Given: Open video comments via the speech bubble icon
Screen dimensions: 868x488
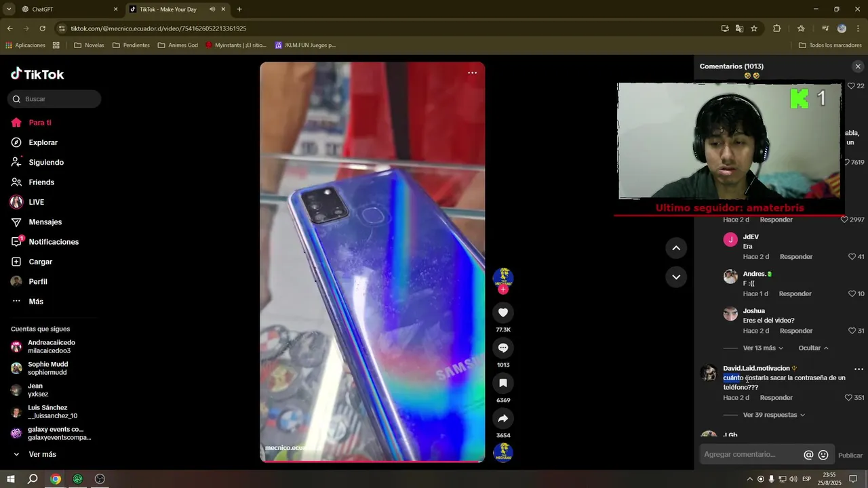Looking at the screenshot, I should [x=502, y=348].
